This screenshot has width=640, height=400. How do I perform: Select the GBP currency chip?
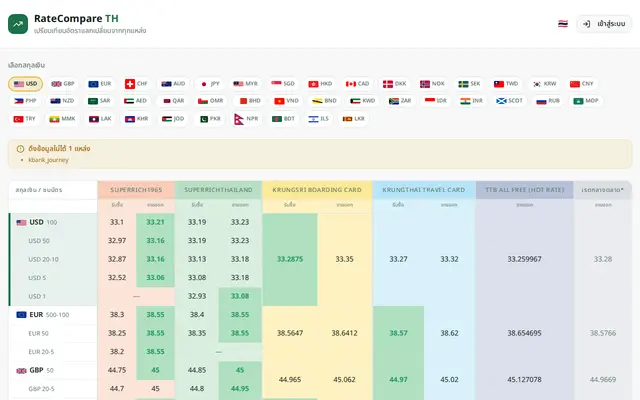62,84
